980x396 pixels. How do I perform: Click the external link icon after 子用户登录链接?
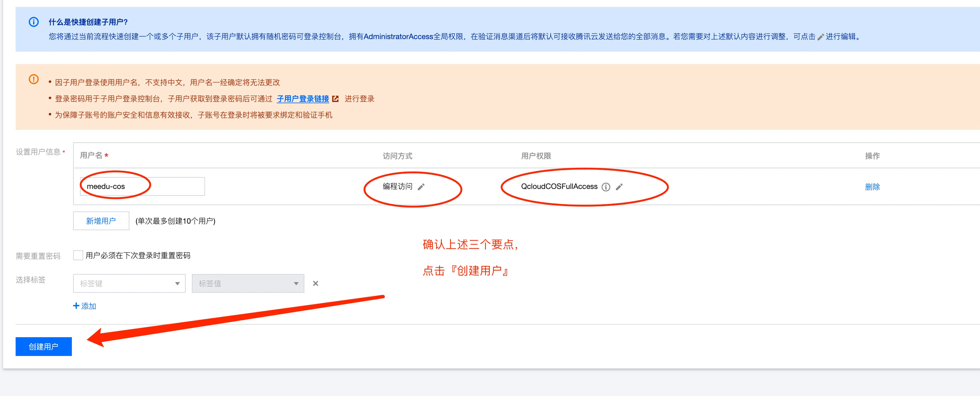pyautogui.click(x=335, y=99)
